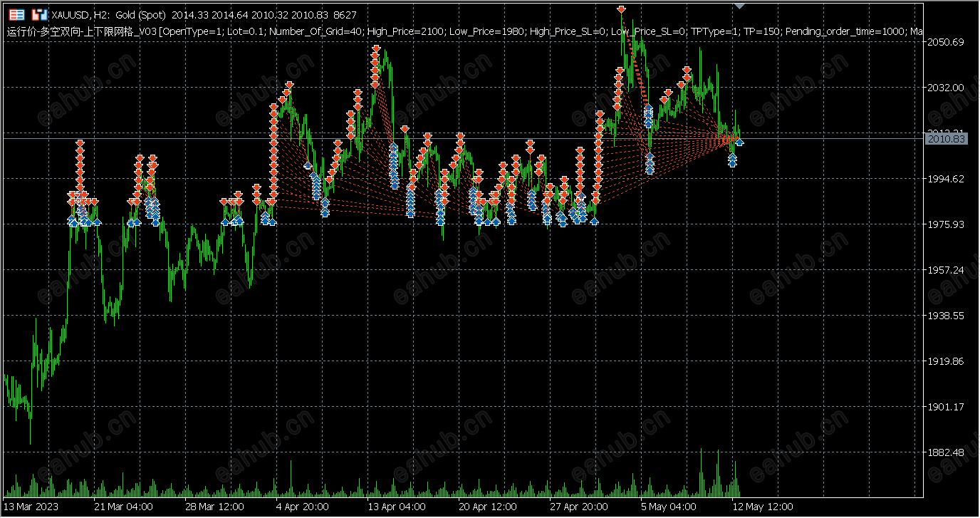Click the chart shift triangle marker
Viewport: 980px width, 518px height.
tap(739, 5)
